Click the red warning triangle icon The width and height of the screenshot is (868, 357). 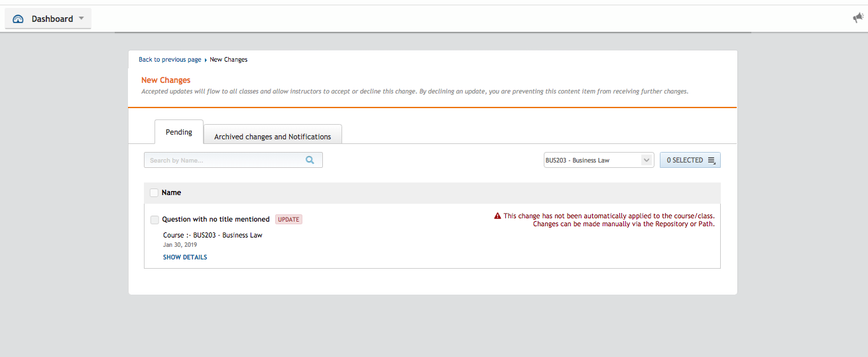pos(497,216)
